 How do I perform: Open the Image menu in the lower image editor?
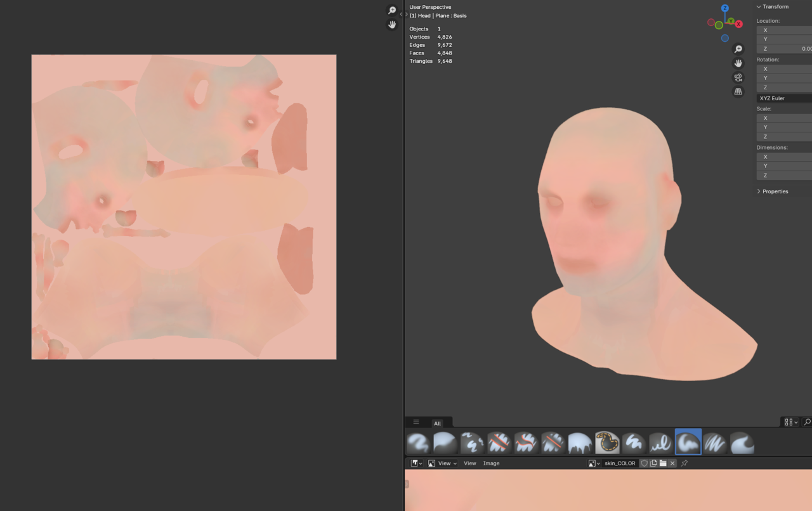click(x=491, y=463)
